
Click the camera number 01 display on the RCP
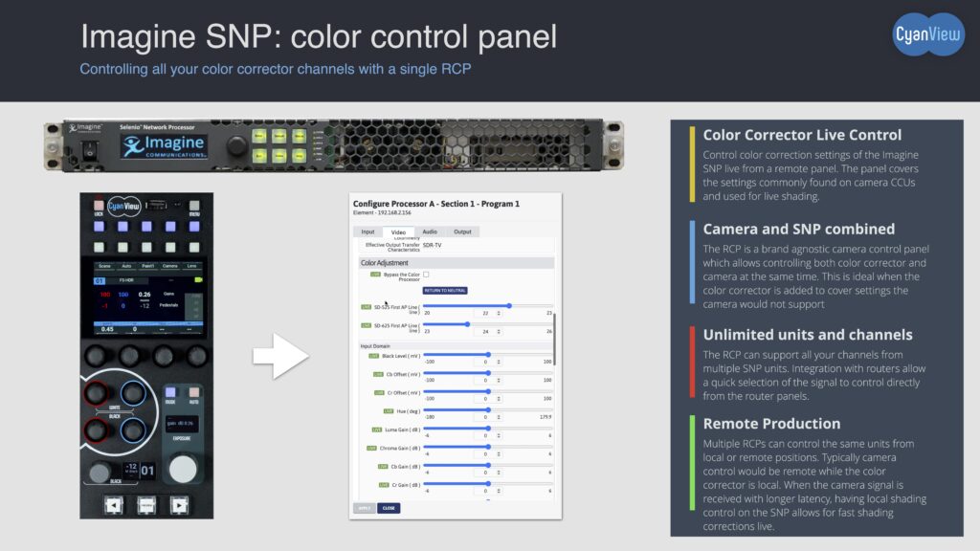(x=147, y=471)
